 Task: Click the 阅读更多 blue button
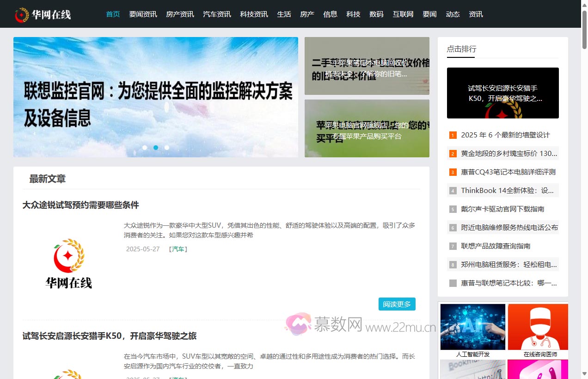(397, 304)
